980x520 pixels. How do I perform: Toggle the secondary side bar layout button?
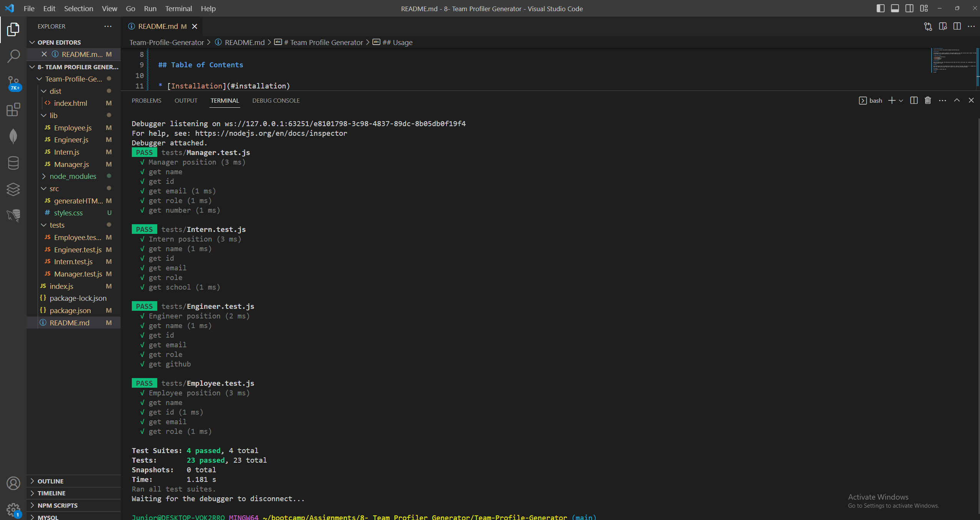[909, 8]
